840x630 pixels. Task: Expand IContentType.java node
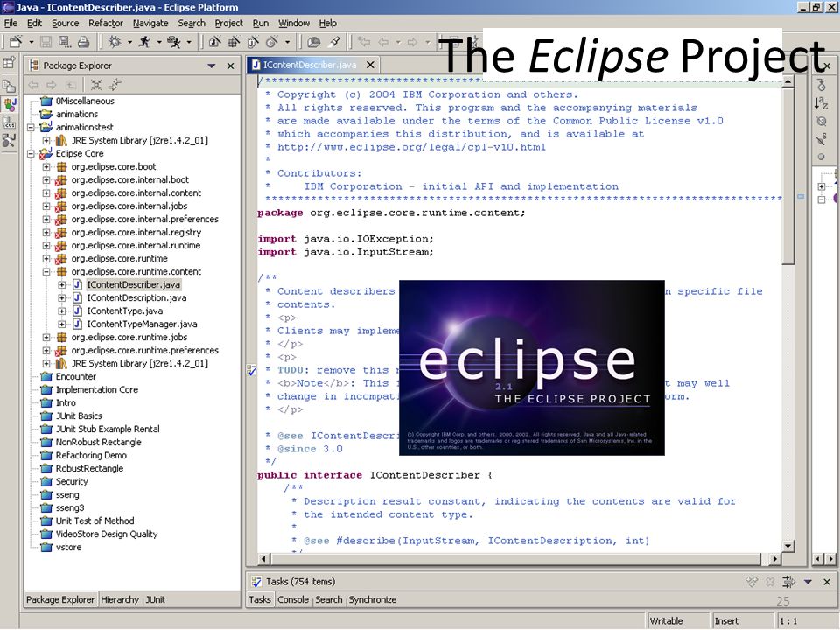62,311
